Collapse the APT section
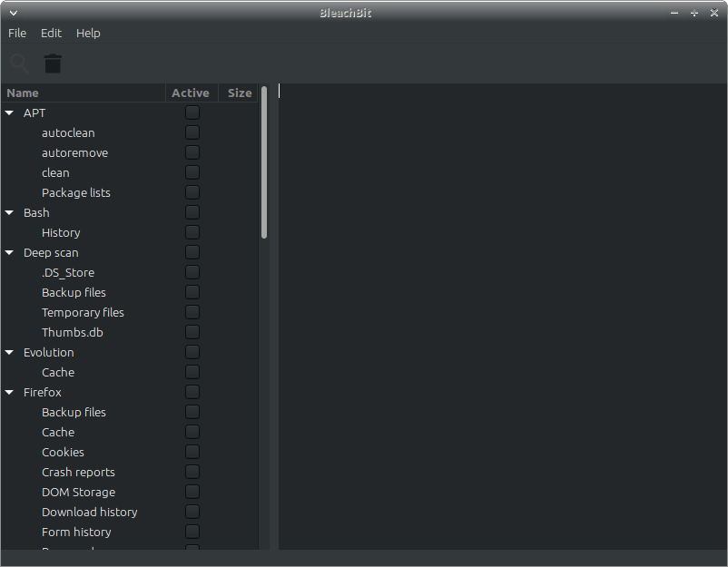 9,112
